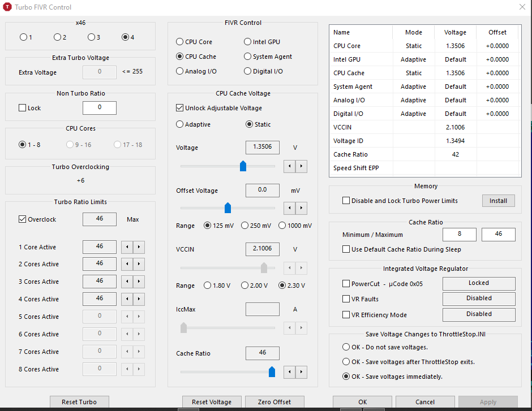Click the Cache Ratio maximum field

499,234
